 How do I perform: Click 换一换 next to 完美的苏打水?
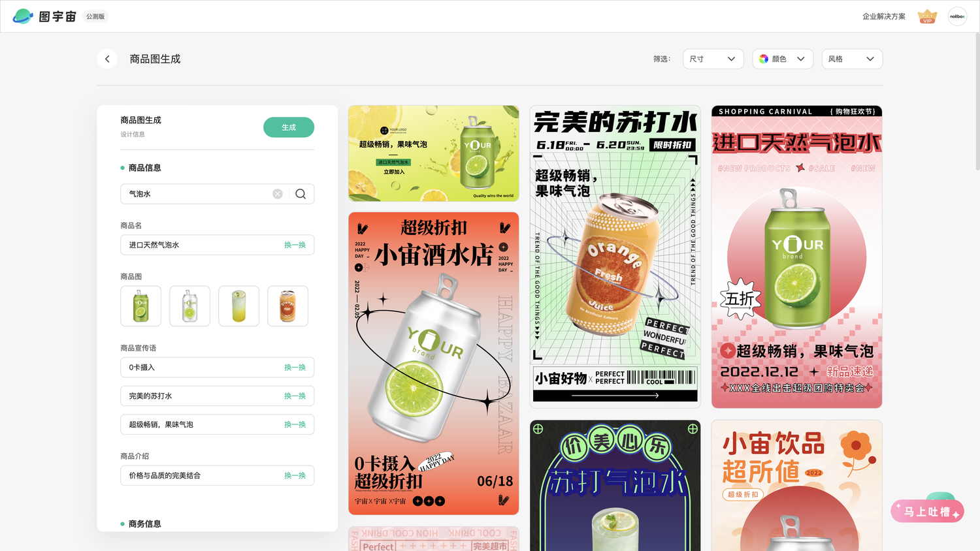295,396
